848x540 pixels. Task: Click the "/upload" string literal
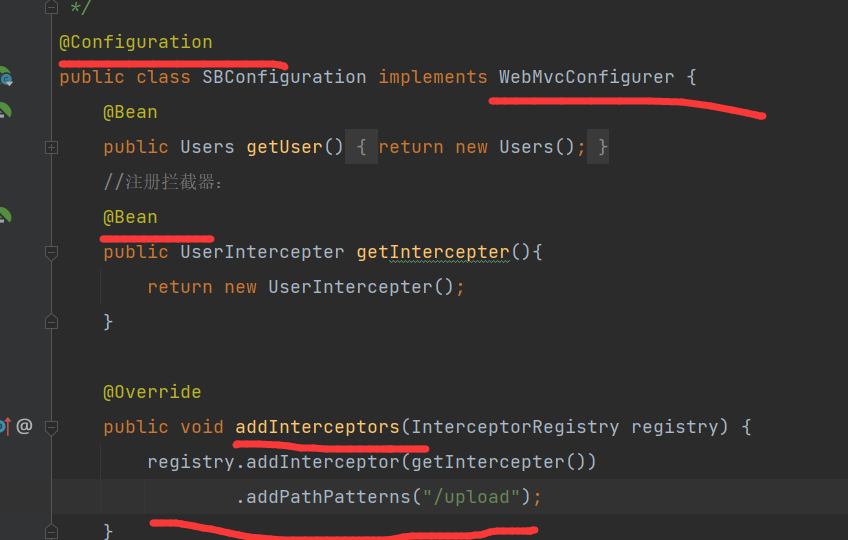(x=471, y=497)
